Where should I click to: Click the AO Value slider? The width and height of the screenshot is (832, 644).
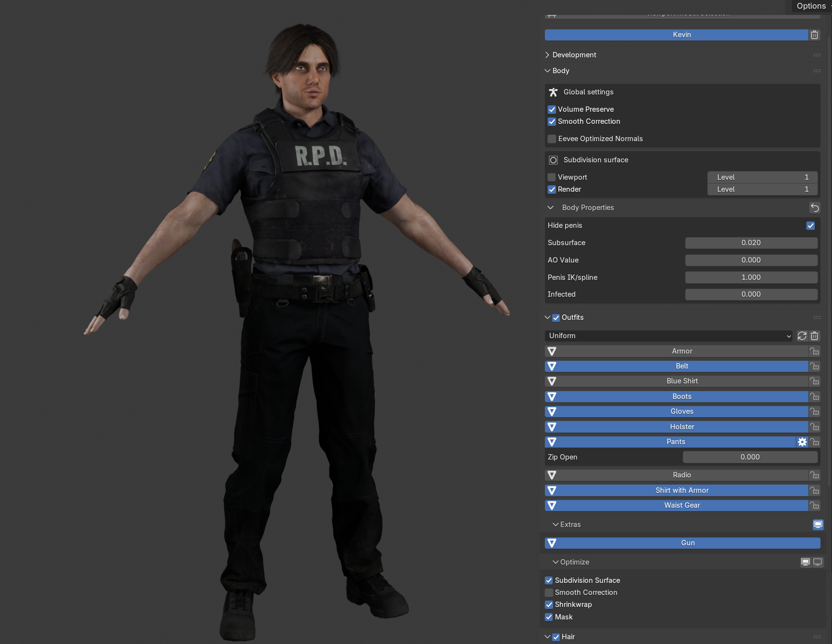point(751,260)
